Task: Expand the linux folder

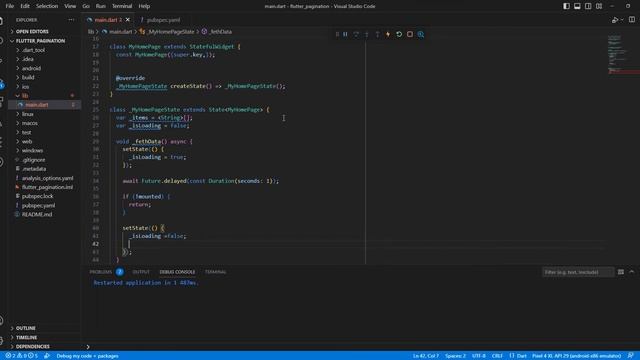Action: (44, 114)
